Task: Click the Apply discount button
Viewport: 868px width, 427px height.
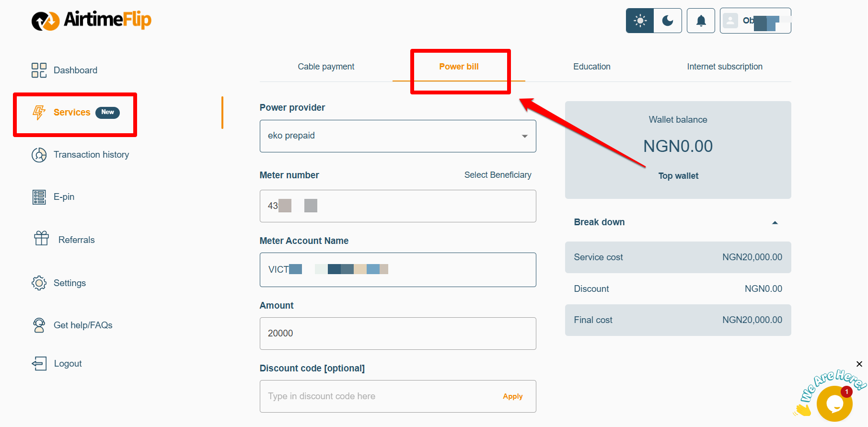Action: coord(512,396)
